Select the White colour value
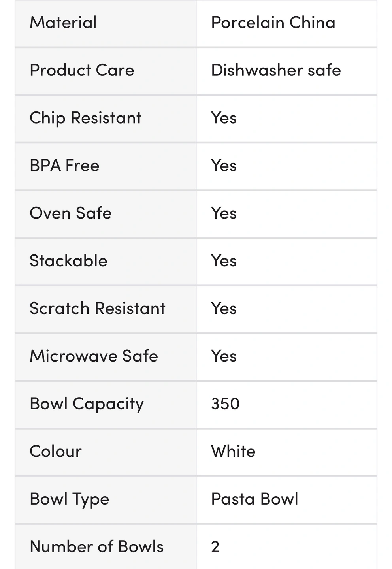The image size is (392, 569). pos(233,451)
